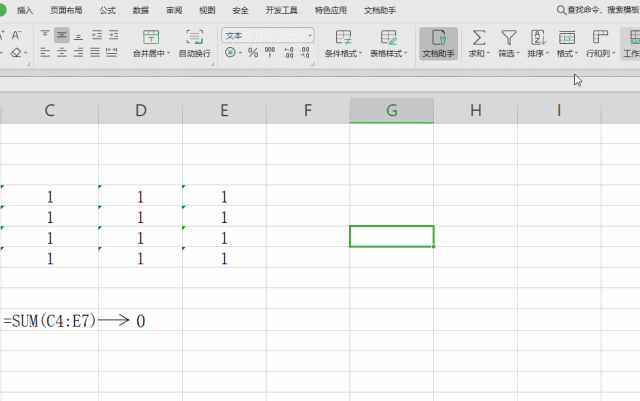Open the number format dropdown showing 文本

coord(268,36)
